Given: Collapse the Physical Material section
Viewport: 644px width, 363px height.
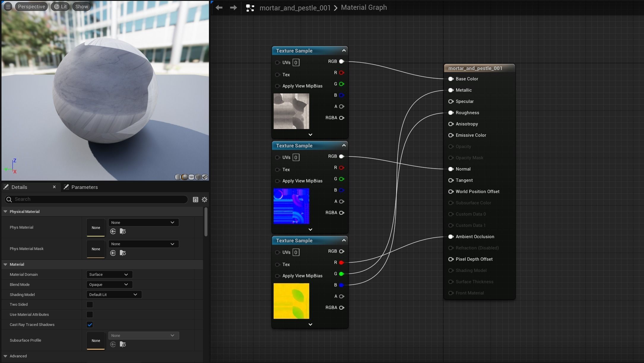Looking at the screenshot, I should (5, 211).
